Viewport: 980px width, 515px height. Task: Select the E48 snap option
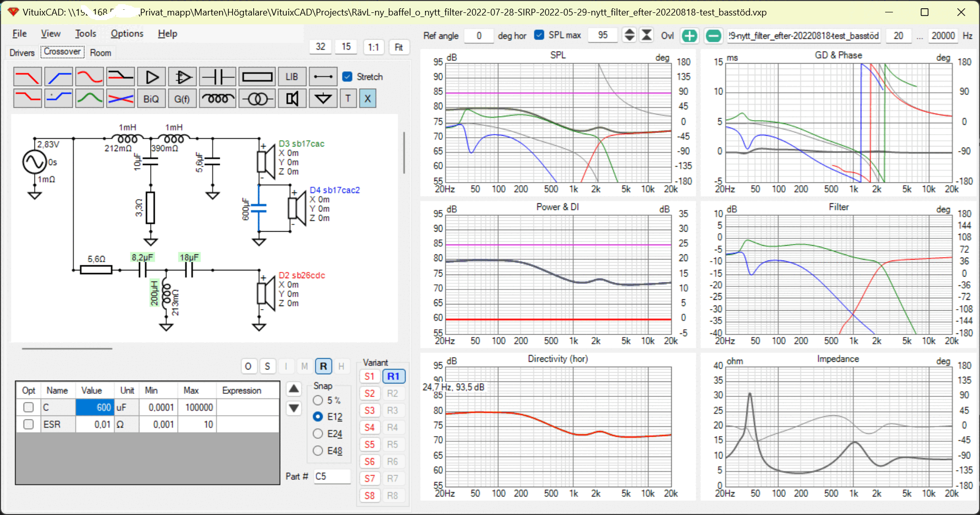click(318, 450)
